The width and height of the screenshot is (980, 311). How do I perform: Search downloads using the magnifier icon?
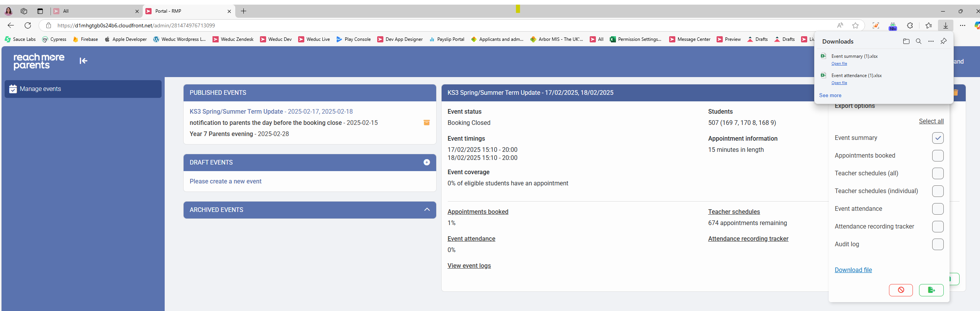[x=919, y=41]
